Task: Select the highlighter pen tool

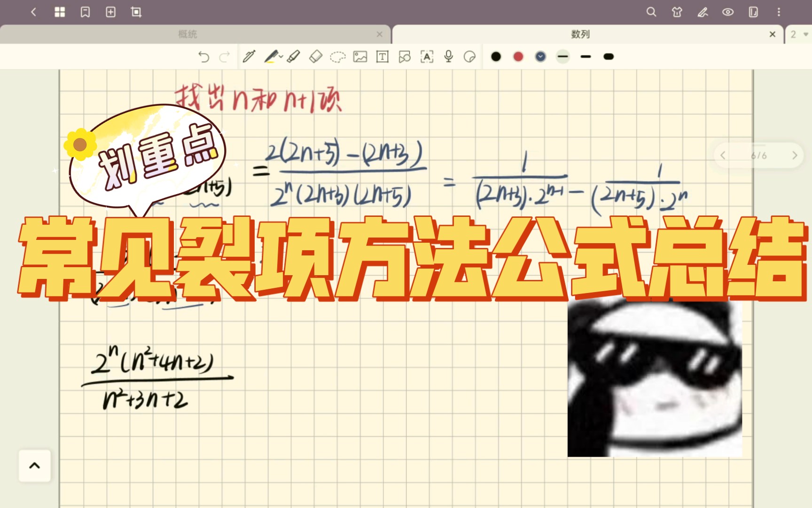Action: point(271,57)
